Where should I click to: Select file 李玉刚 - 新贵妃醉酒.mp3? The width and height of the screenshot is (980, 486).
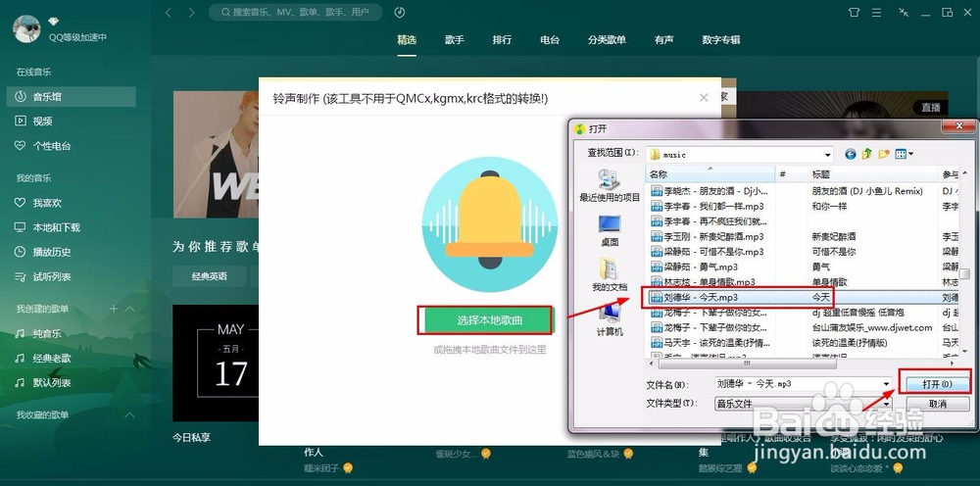[709, 237]
